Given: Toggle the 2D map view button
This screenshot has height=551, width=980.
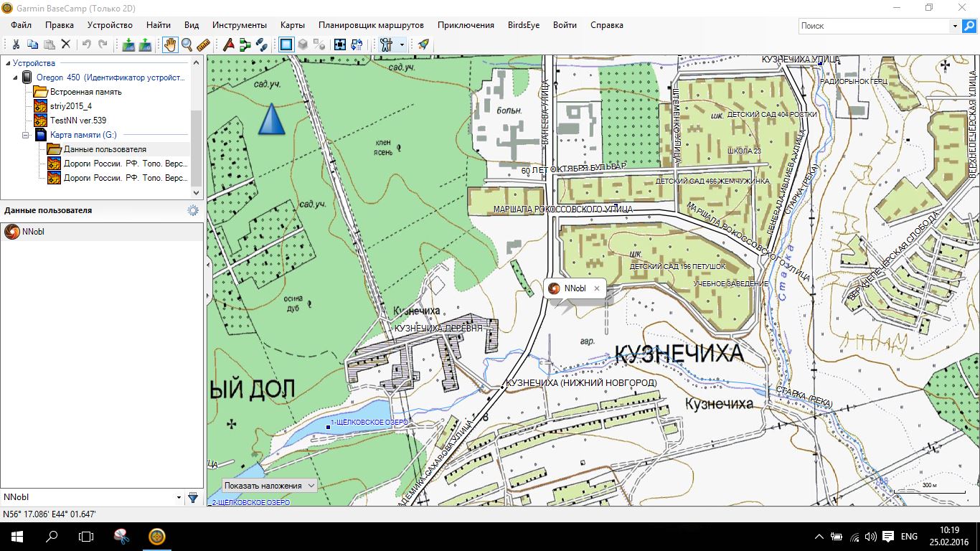Looking at the screenshot, I should (x=286, y=44).
